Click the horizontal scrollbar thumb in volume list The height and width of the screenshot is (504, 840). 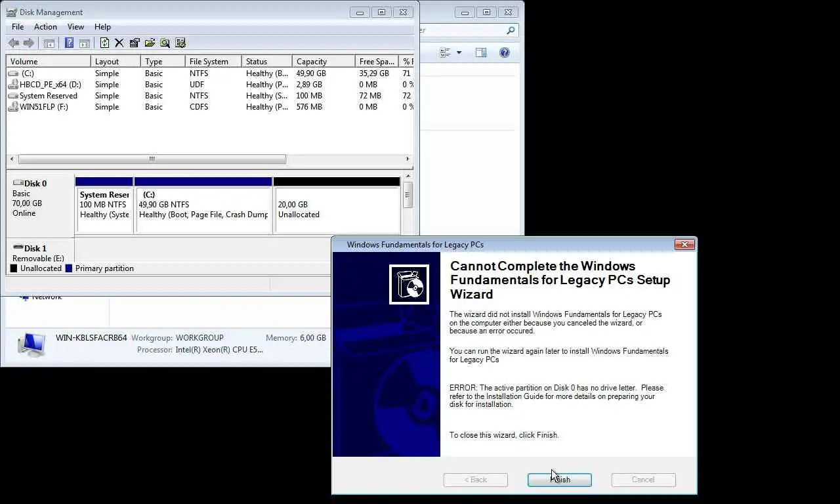(152, 159)
